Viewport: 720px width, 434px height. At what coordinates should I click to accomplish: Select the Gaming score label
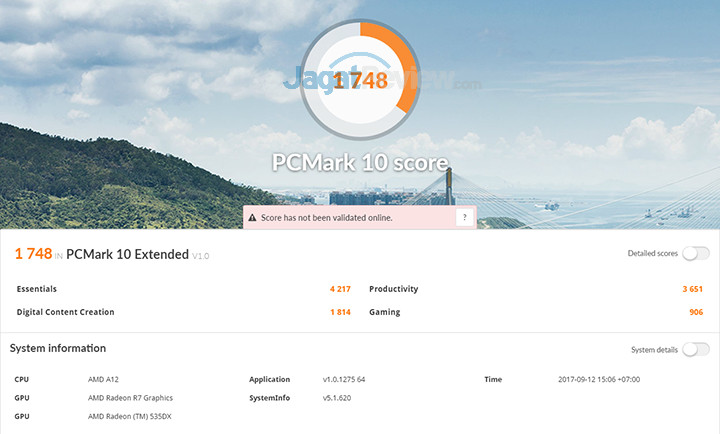tap(384, 312)
